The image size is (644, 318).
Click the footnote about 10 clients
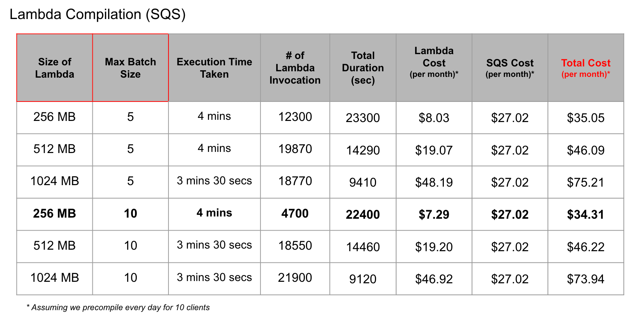click(x=118, y=308)
